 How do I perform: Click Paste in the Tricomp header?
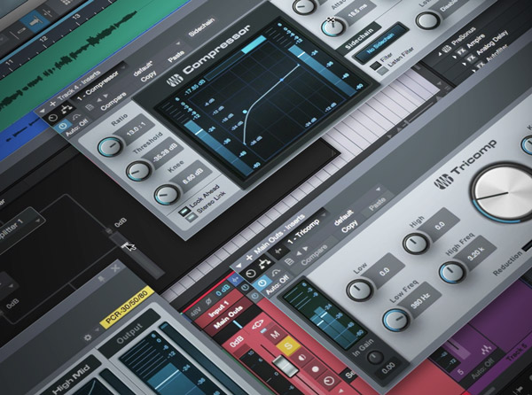(x=378, y=204)
